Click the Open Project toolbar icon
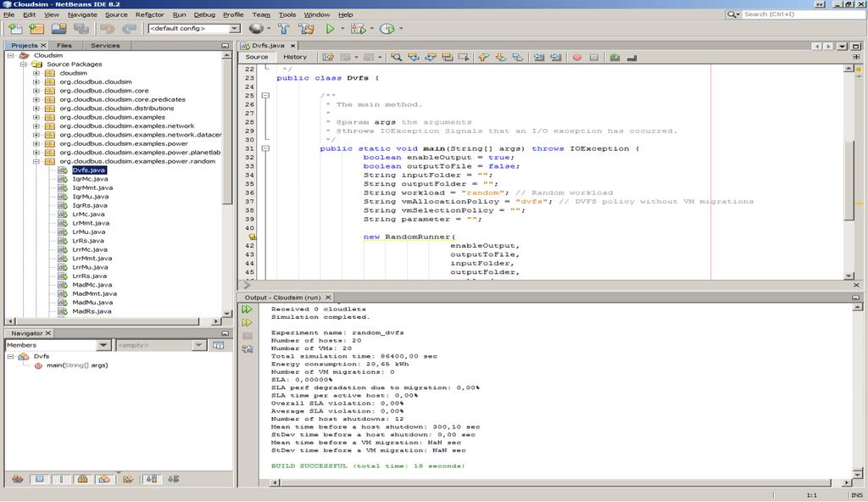 point(58,28)
